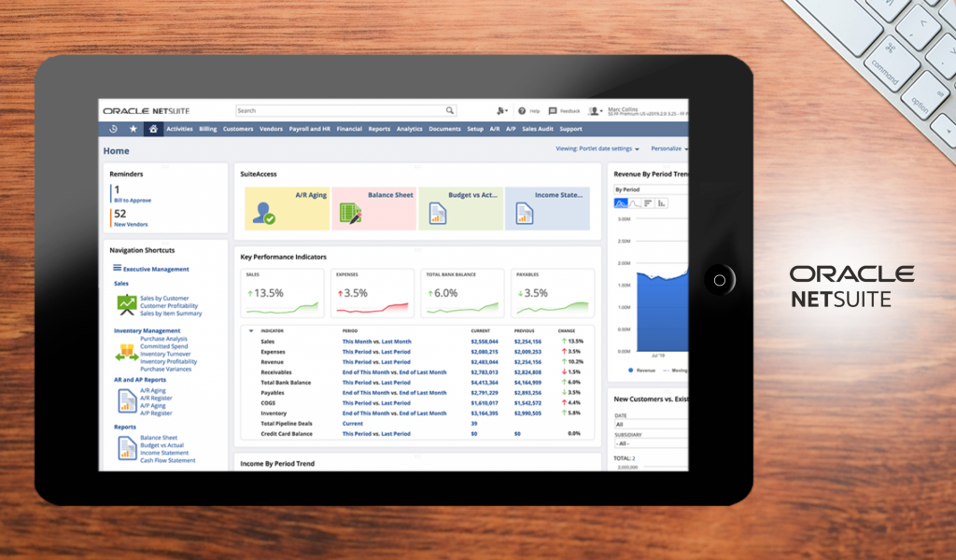This screenshot has height=560, width=956.
Task: Select the area chart type toggle
Action: [620, 203]
